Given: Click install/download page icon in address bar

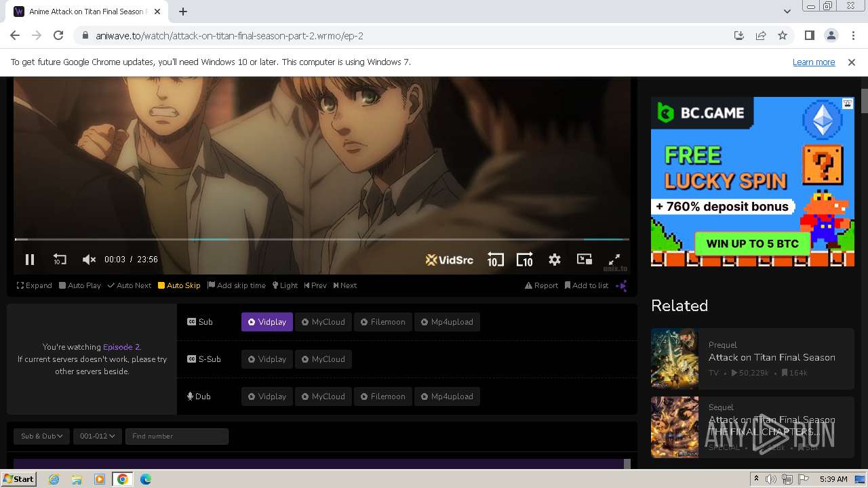Looking at the screenshot, I should click(x=739, y=35).
